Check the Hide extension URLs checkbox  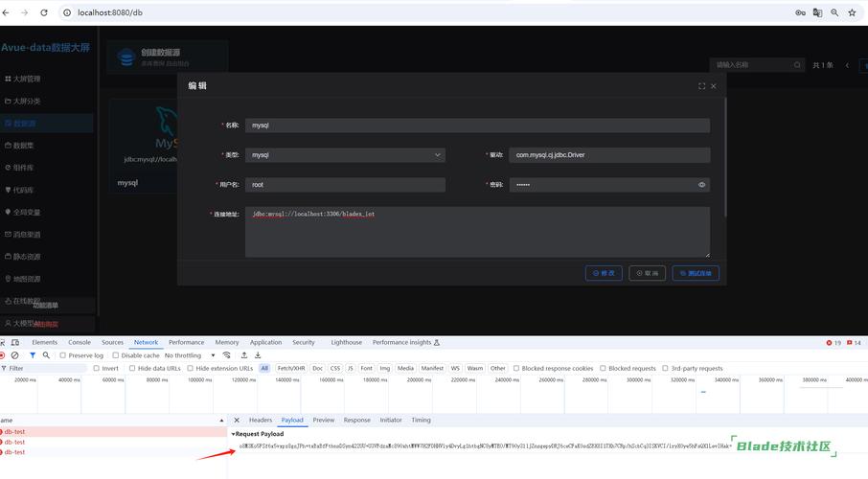pyautogui.click(x=190, y=368)
